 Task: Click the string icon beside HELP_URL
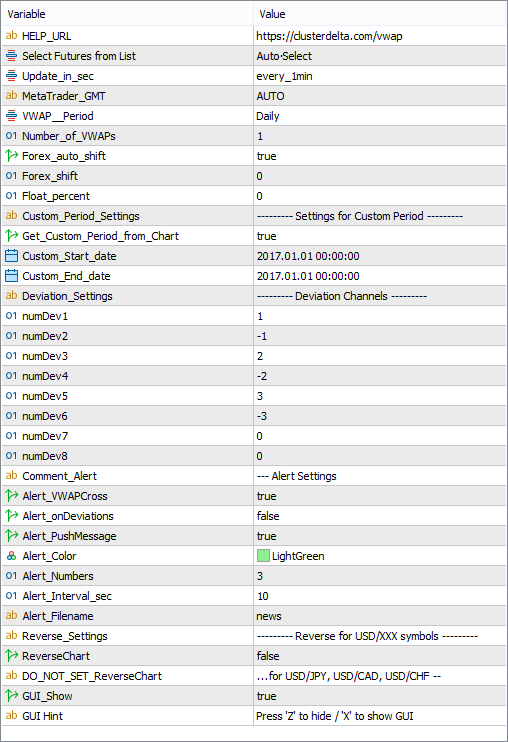click(11, 36)
